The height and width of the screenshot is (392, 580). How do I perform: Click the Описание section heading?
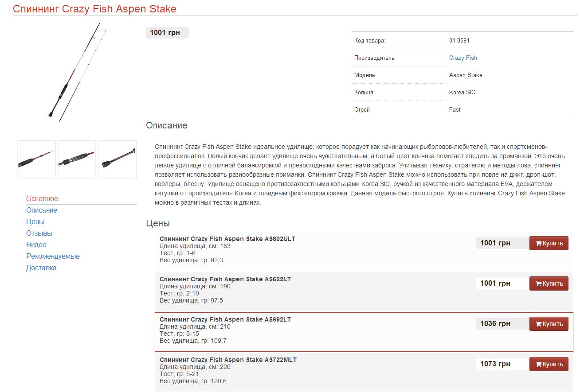click(167, 125)
